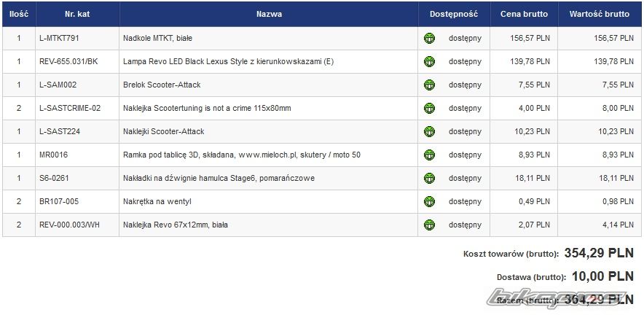644x315 pixels.
Task: Click the Ilość column header
Action: [19, 14]
